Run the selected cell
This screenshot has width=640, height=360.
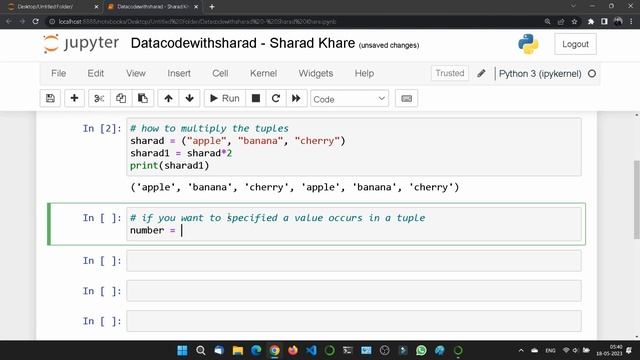pyautogui.click(x=224, y=98)
